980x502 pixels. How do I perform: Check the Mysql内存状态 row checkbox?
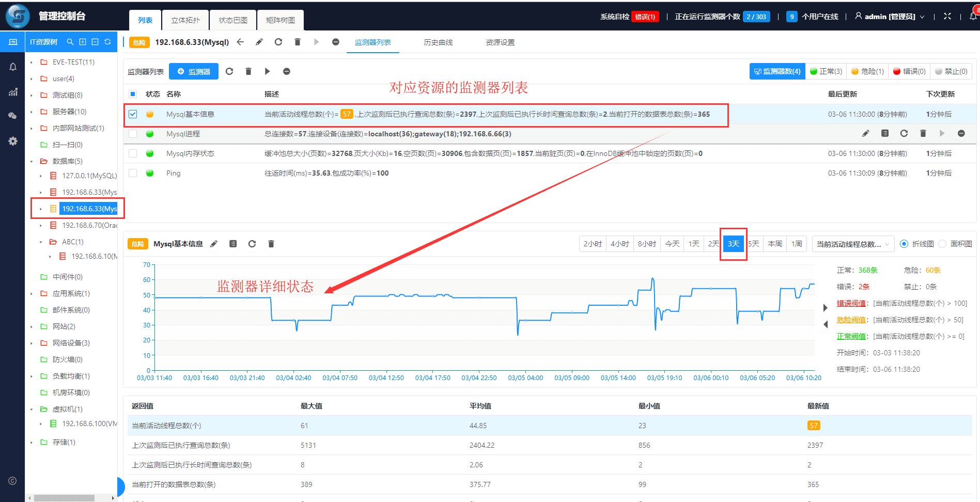pos(133,153)
